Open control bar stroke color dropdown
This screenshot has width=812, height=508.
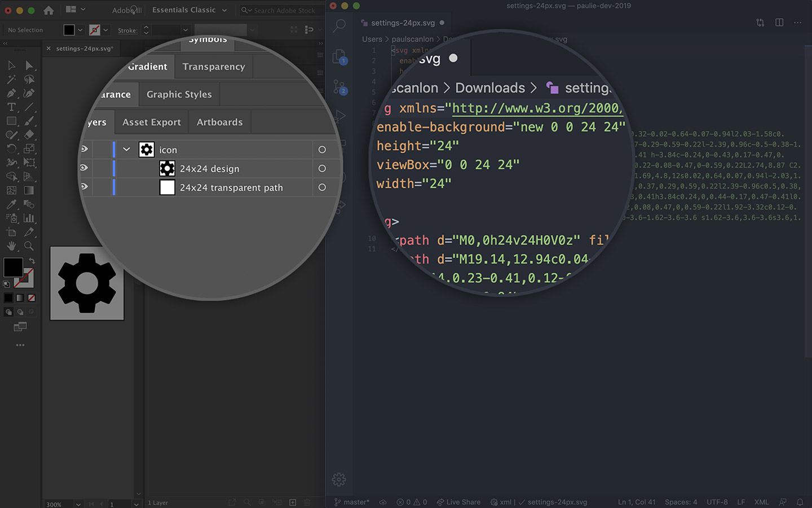(105, 30)
